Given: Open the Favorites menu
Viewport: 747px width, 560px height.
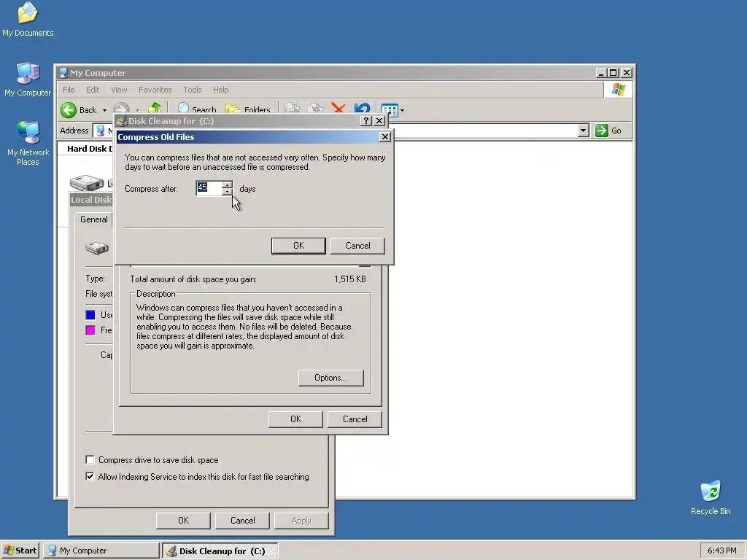Looking at the screenshot, I should (155, 90).
